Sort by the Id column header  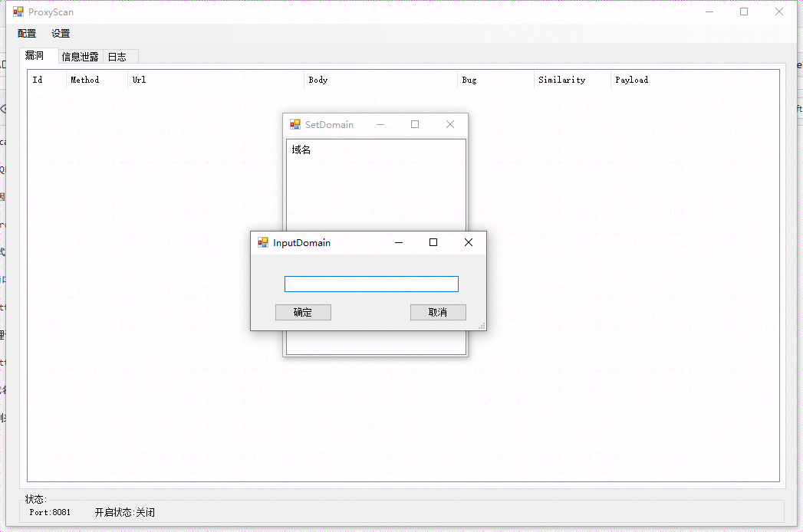(x=47, y=80)
